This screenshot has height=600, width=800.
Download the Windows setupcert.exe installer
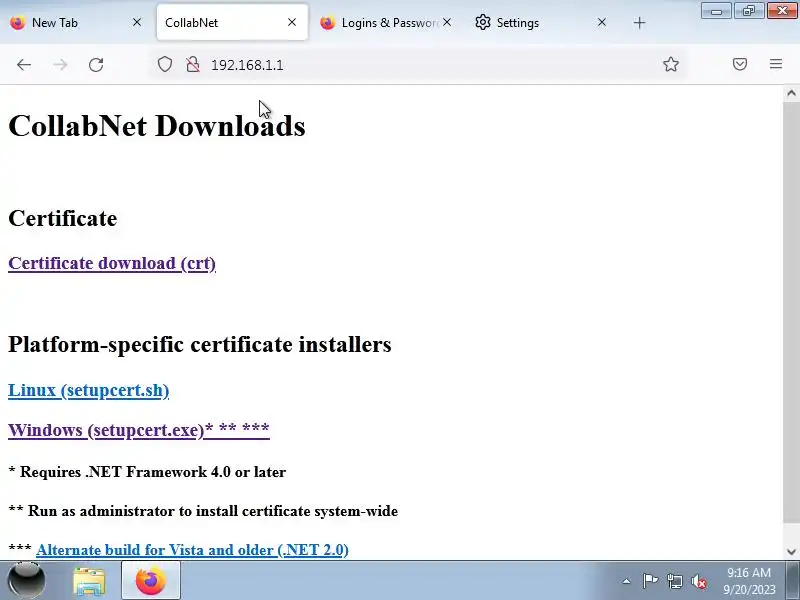[x=139, y=430]
